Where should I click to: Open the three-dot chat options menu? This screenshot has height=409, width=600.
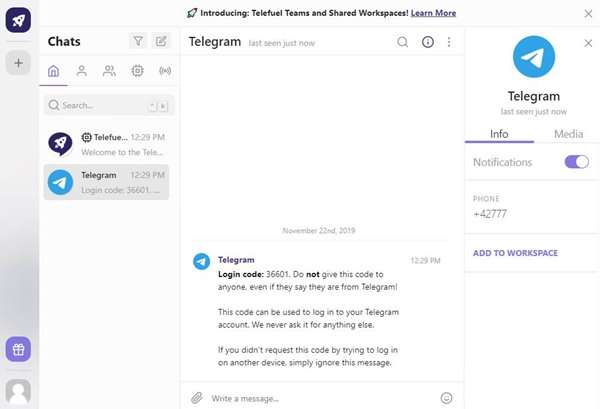pyautogui.click(x=449, y=42)
